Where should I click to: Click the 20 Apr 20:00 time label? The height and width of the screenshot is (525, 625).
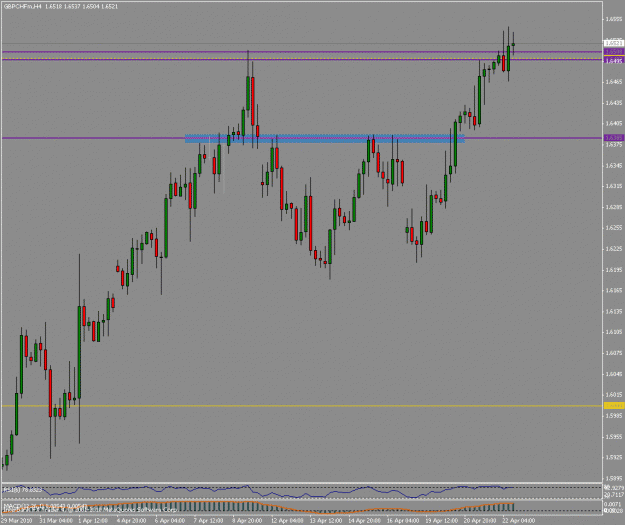(x=480, y=520)
